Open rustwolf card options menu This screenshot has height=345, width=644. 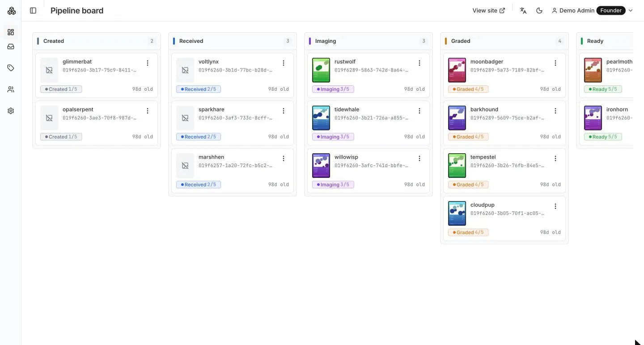click(x=419, y=63)
